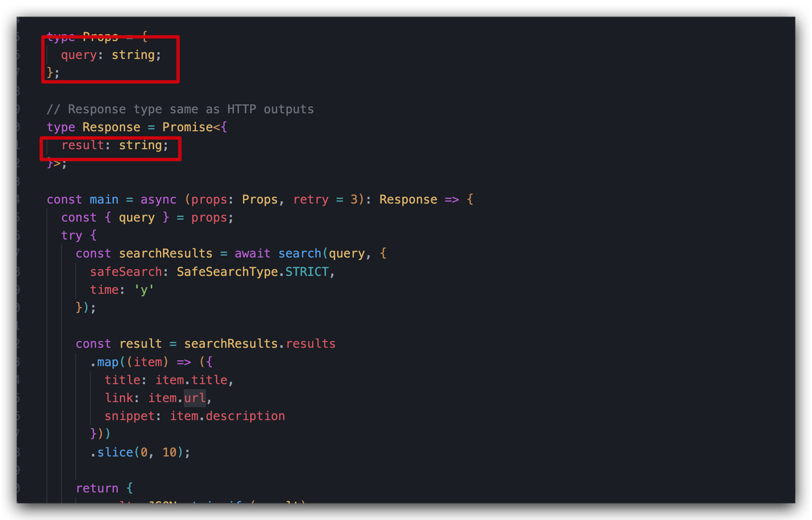The height and width of the screenshot is (520, 812).
Task: Click item.description in the map callback
Action: coord(227,416)
